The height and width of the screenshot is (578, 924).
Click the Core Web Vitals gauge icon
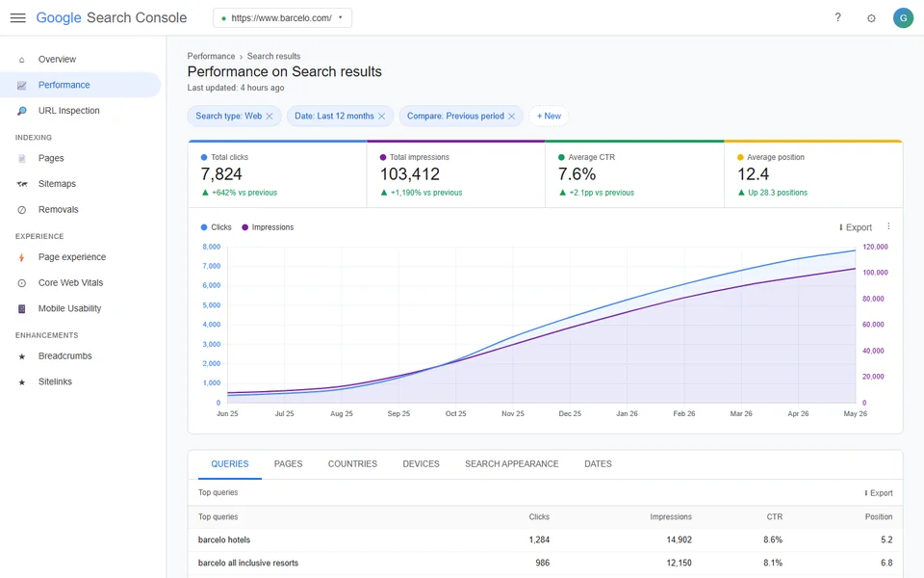tap(22, 283)
